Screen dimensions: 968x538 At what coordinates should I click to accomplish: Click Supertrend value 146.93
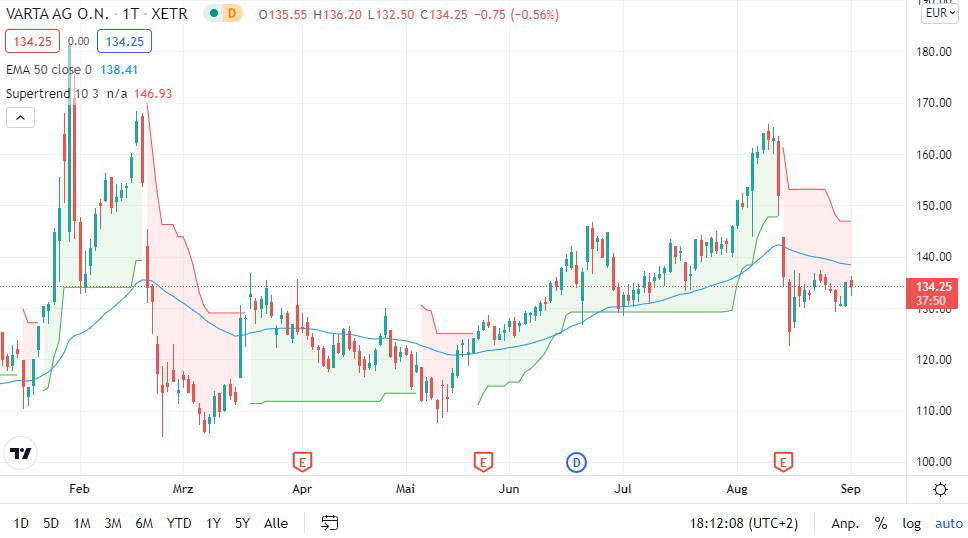(152, 94)
